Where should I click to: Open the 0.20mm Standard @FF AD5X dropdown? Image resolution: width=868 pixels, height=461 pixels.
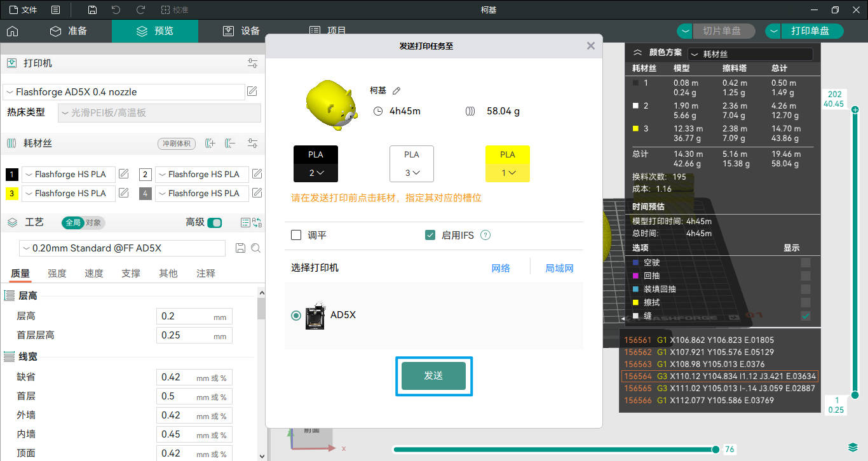123,248
